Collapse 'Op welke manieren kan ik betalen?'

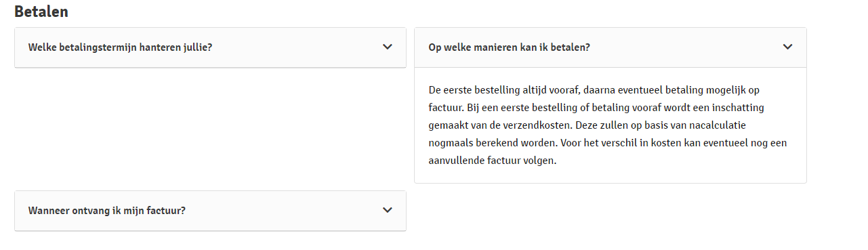point(611,47)
